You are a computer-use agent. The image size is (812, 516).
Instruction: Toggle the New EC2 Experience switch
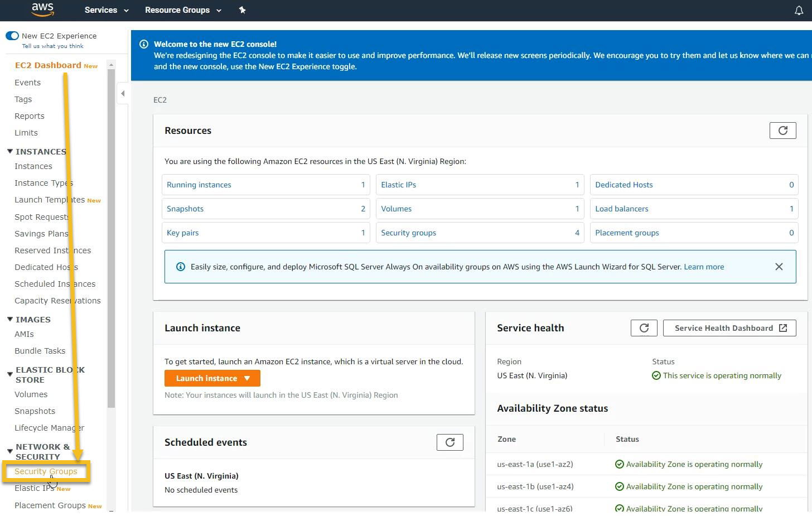(x=12, y=36)
